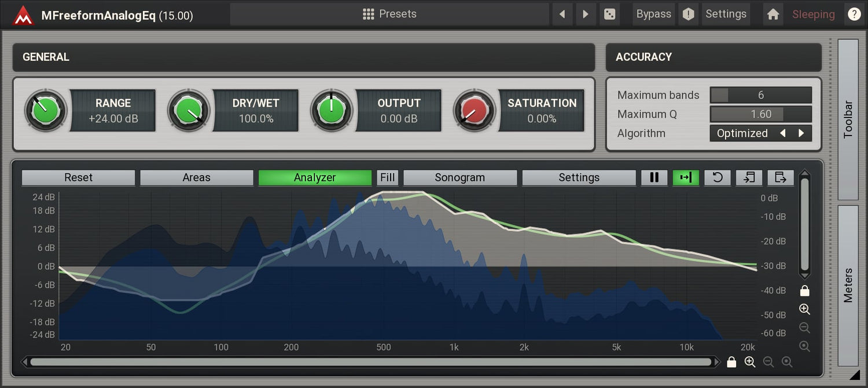
Task: Toggle the Fill option
Action: click(388, 178)
